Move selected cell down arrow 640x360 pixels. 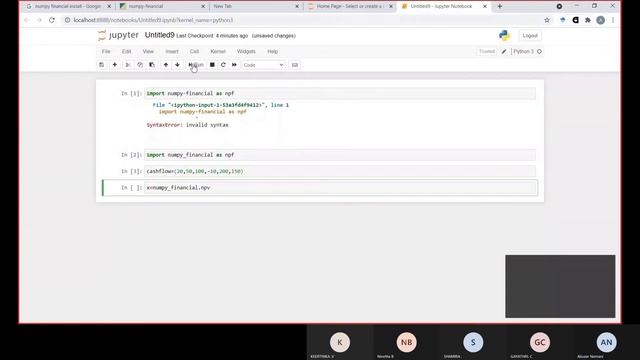tap(177, 65)
